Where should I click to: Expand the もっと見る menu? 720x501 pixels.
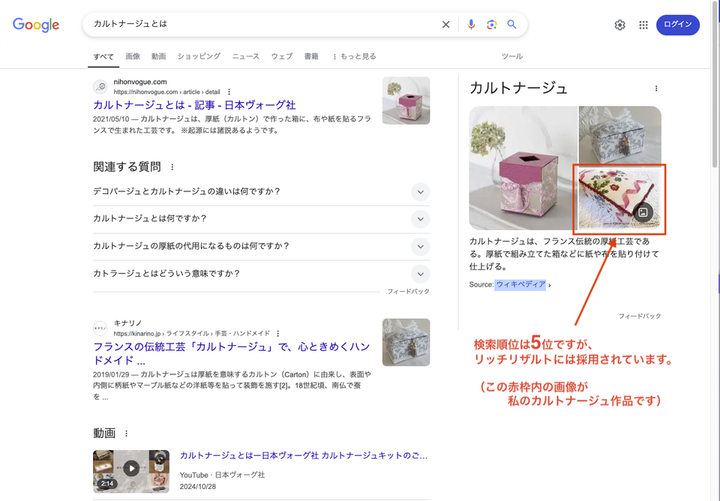(x=354, y=56)
